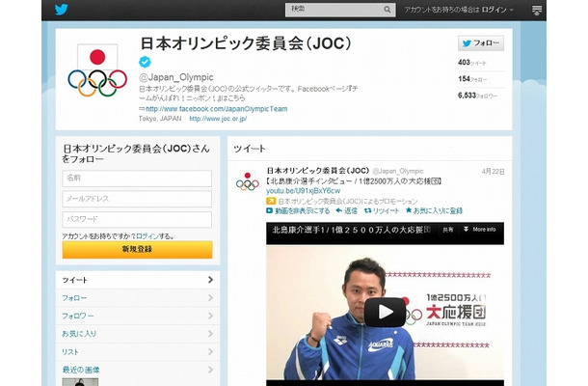
Task: Focus the top search field
Action: (340, 10)
